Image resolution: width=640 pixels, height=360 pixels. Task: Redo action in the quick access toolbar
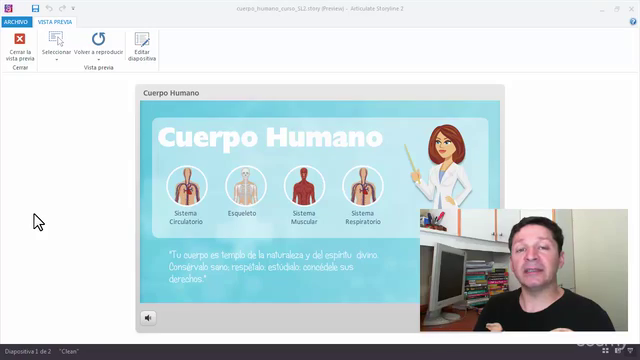point(62,8)
